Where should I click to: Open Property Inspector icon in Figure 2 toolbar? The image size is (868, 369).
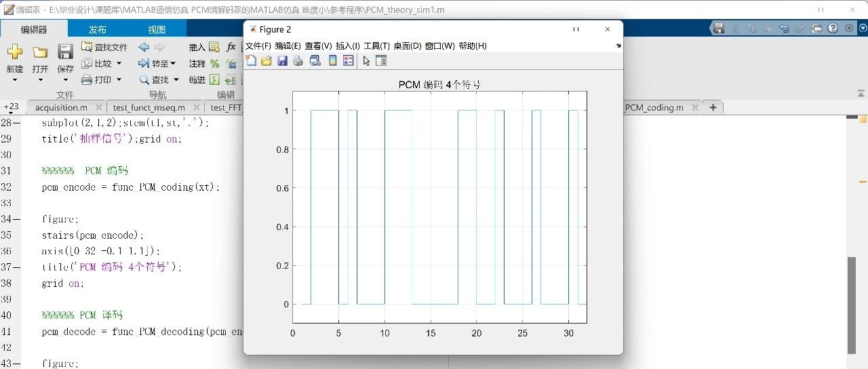point(381,60)
